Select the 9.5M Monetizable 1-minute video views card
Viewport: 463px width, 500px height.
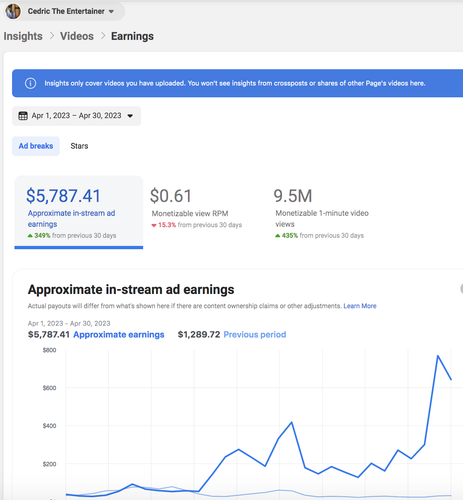coord(322,213)
